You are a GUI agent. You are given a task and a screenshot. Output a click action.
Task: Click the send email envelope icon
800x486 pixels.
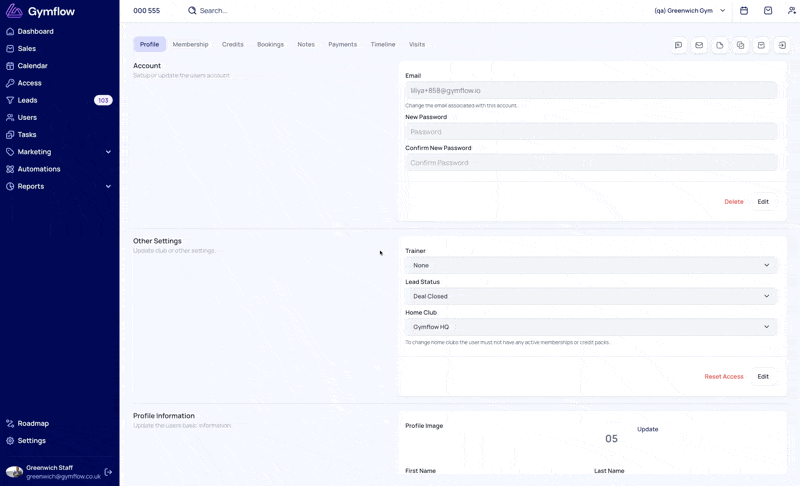click(699, 45)
